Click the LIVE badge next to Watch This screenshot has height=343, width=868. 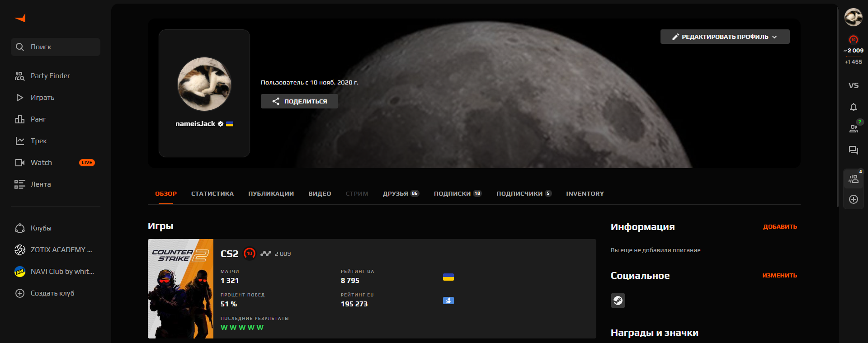(87, 163)
